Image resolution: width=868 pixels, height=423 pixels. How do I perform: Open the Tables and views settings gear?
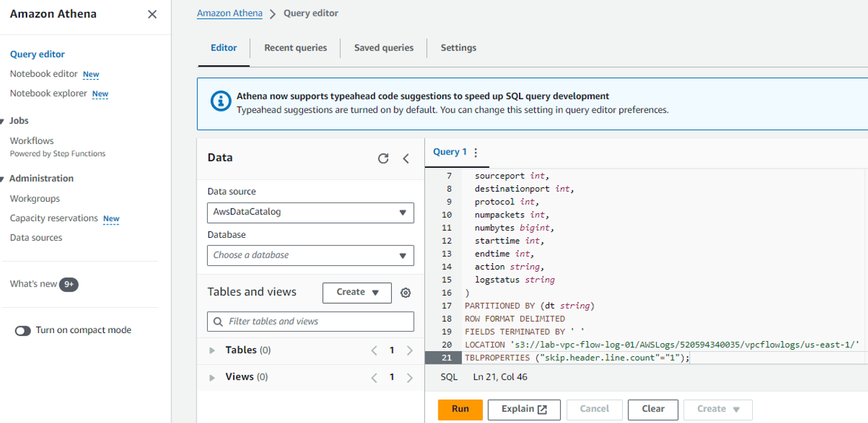[405, 292]
